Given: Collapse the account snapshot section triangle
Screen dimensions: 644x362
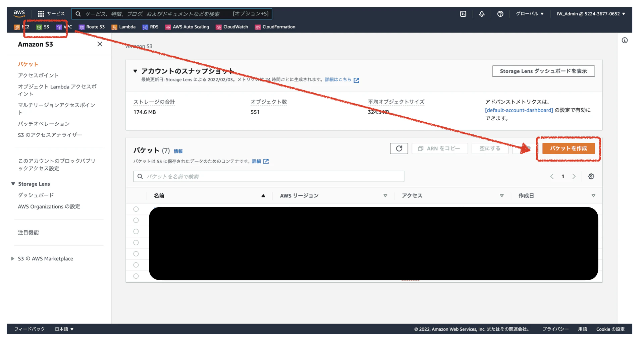Looking at the screenshot, I should pyautogui.click(x=135, y=71).
